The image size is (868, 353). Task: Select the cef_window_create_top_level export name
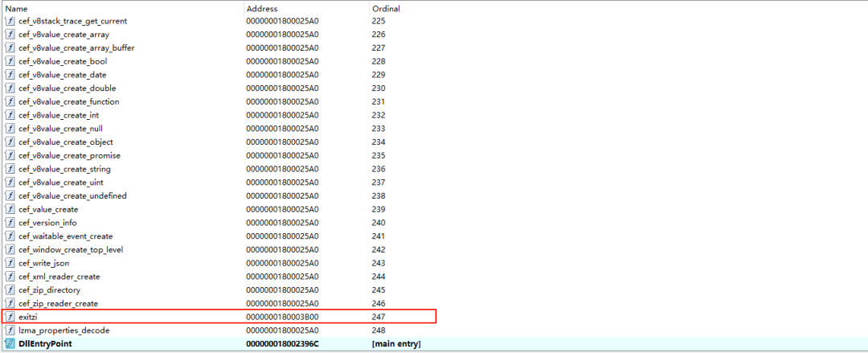click(71, 249)
